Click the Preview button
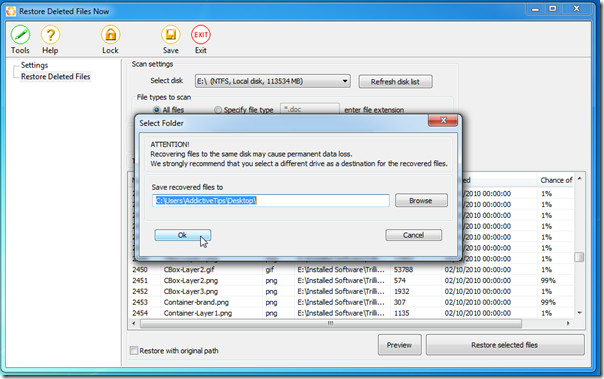 click(x=399, y=345)
